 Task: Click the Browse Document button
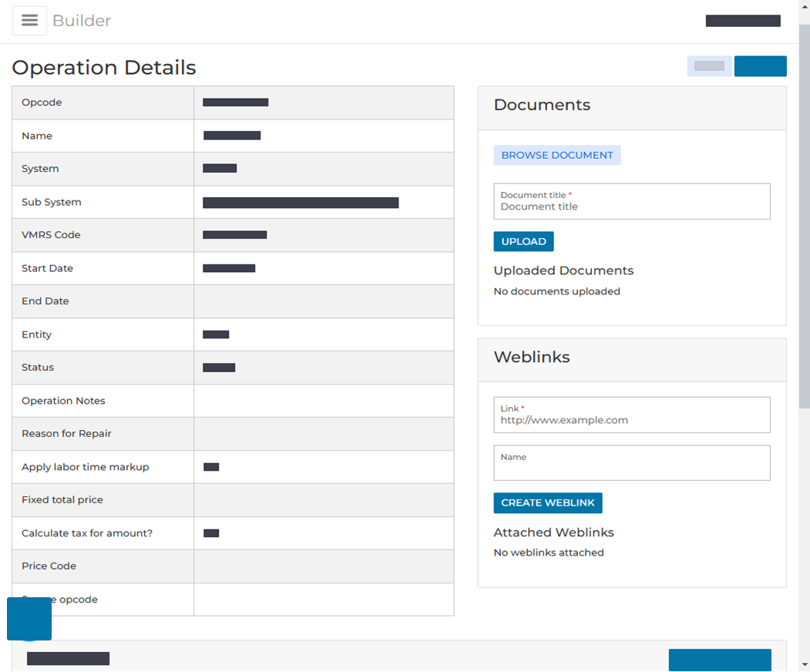pos(557,155)
